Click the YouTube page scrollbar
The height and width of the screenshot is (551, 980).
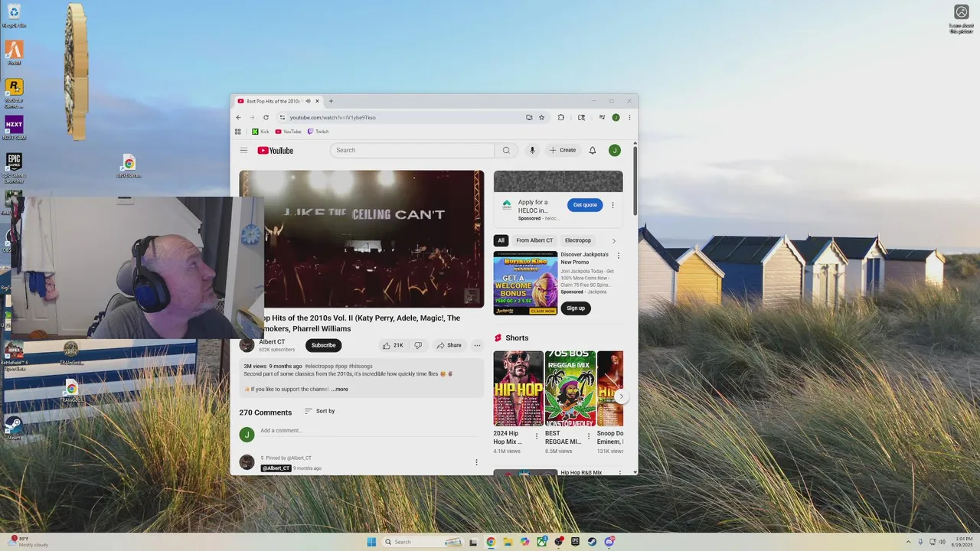coord(635,180)
